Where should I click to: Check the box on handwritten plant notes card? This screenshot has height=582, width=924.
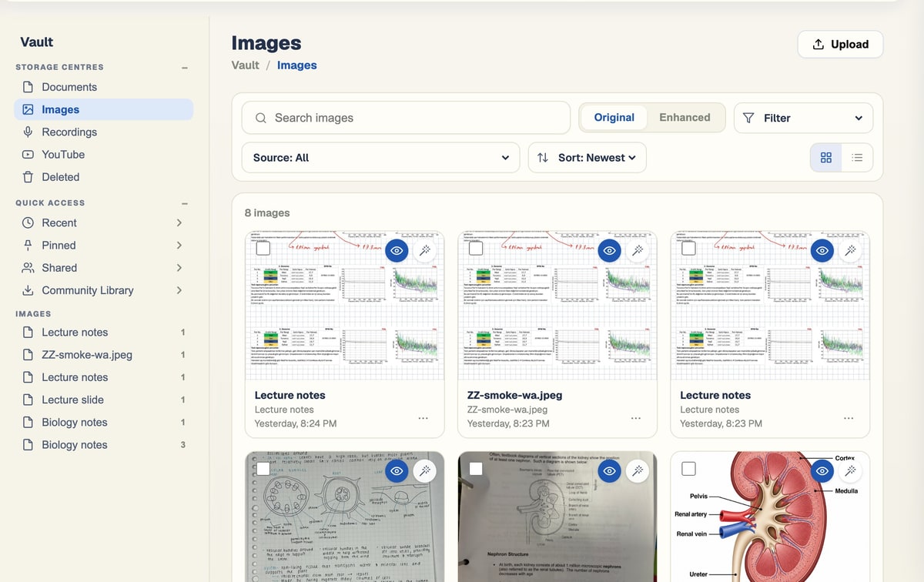pyautogui.click(x=263, y=469)
